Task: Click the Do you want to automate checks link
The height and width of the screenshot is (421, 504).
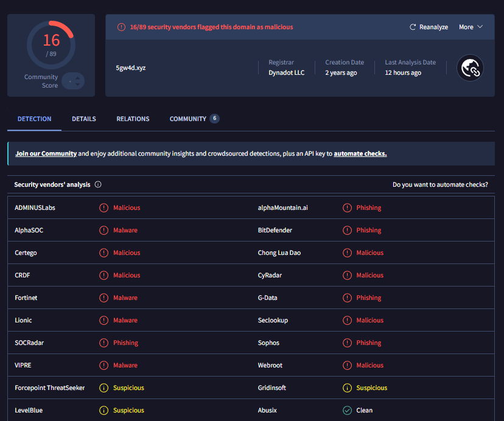Action: [440, 184]
